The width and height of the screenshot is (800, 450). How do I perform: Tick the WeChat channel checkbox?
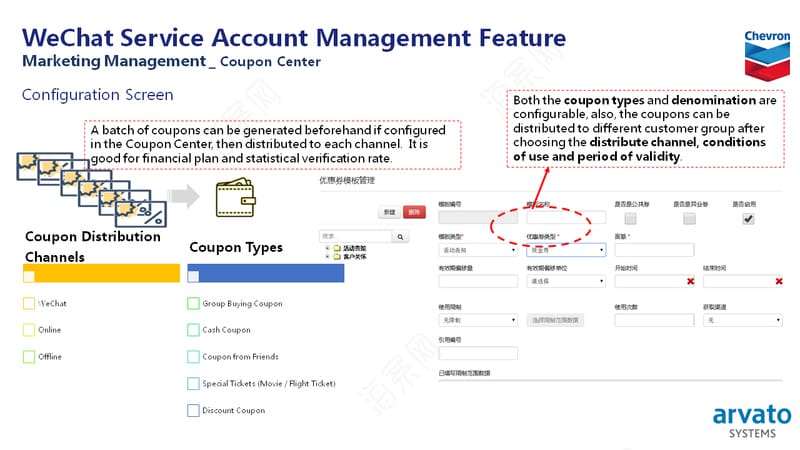(x=29, y=304)
